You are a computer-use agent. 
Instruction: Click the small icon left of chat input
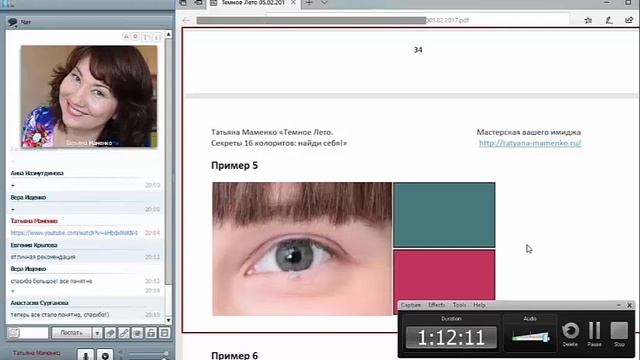coord(13,333)
